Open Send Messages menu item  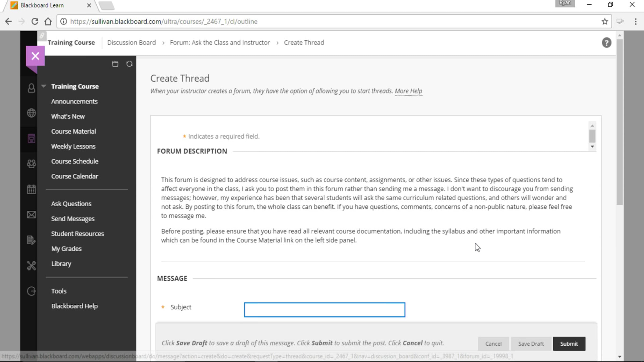click(73, 219)
